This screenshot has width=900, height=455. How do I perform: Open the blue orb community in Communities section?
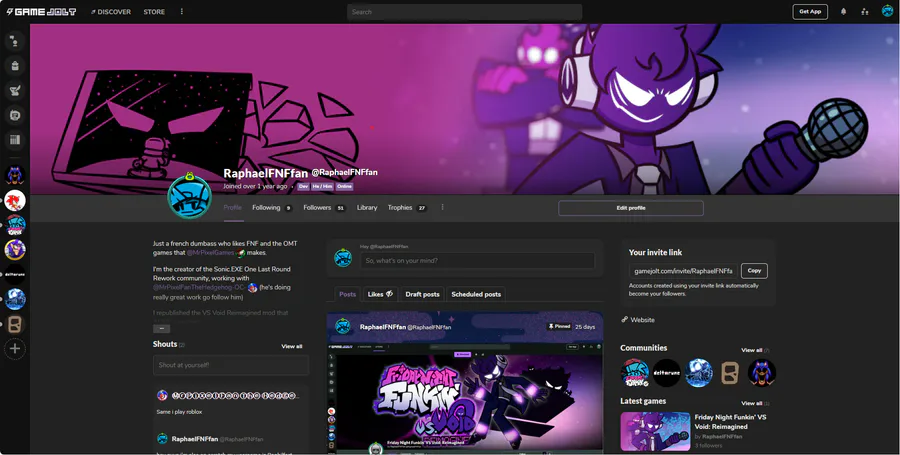point(699,373)
